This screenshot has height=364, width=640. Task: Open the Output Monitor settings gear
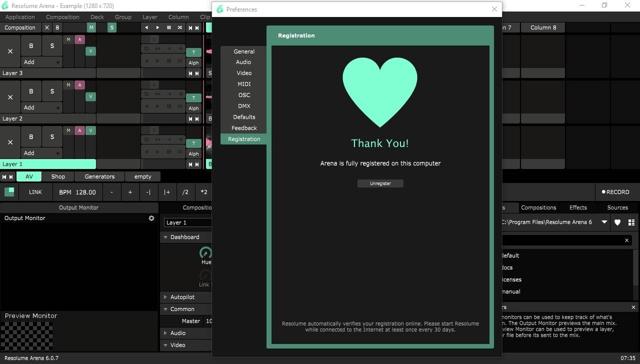(151, 218)
